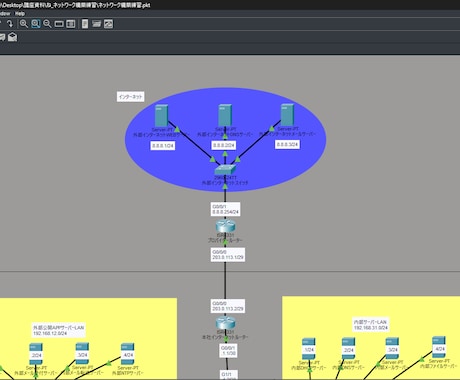Select the .2/24 server in external APP LAN
The width and height of the screenshot is (460, 380).
tap(36, 355)
